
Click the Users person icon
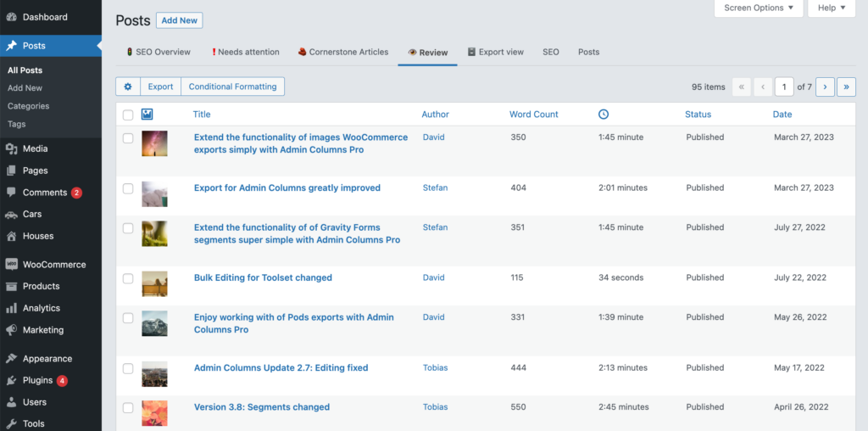click(x=11, y=402)
